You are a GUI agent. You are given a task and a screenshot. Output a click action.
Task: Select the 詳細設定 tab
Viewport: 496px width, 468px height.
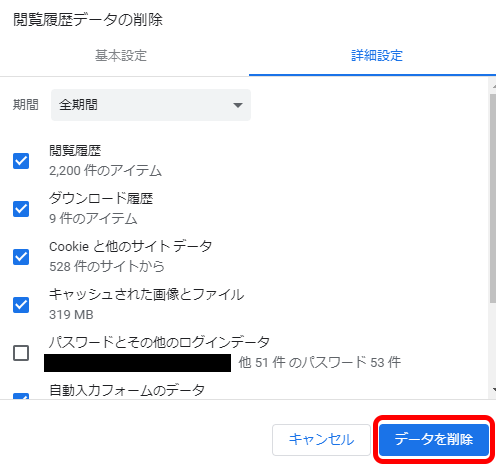pyautogui.click(x=377, y=55)
